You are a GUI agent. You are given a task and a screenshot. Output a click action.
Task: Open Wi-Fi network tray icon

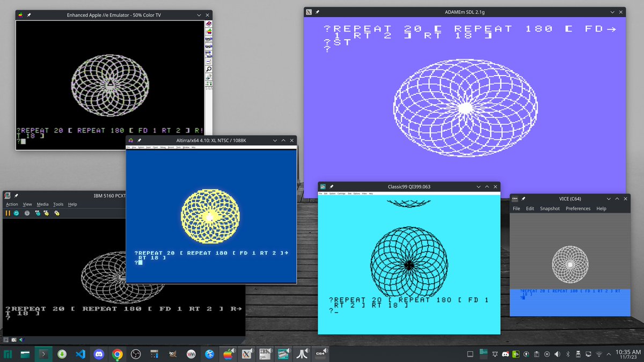tap(599, 354)
